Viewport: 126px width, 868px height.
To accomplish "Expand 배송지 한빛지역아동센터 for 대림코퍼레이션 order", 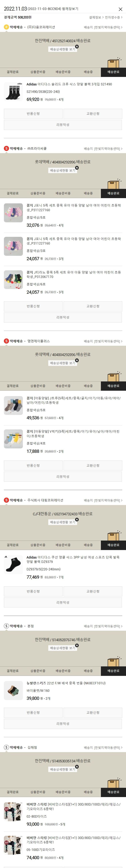I will coord(103,500).
